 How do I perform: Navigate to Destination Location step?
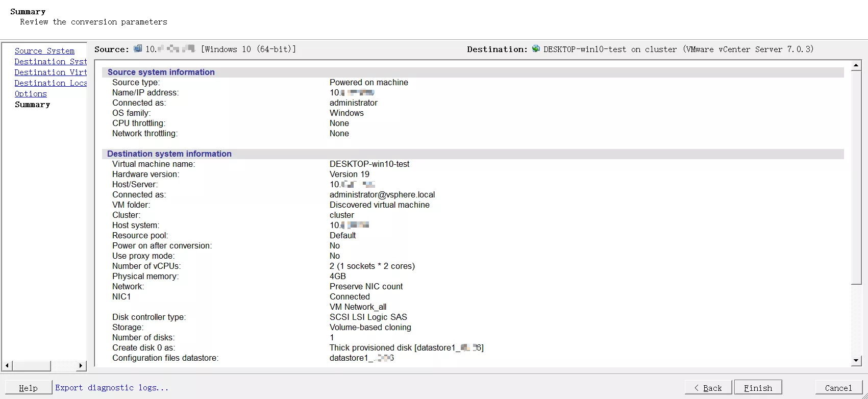(x=51, y=83)
